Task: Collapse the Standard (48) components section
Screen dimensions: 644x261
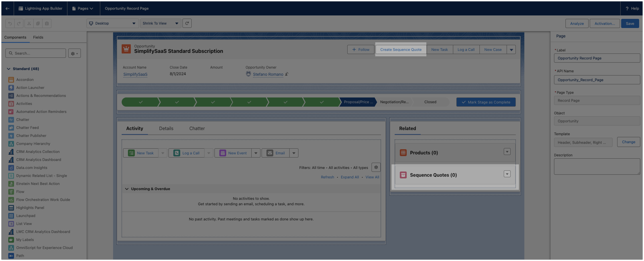Action: tap(9, 69)
